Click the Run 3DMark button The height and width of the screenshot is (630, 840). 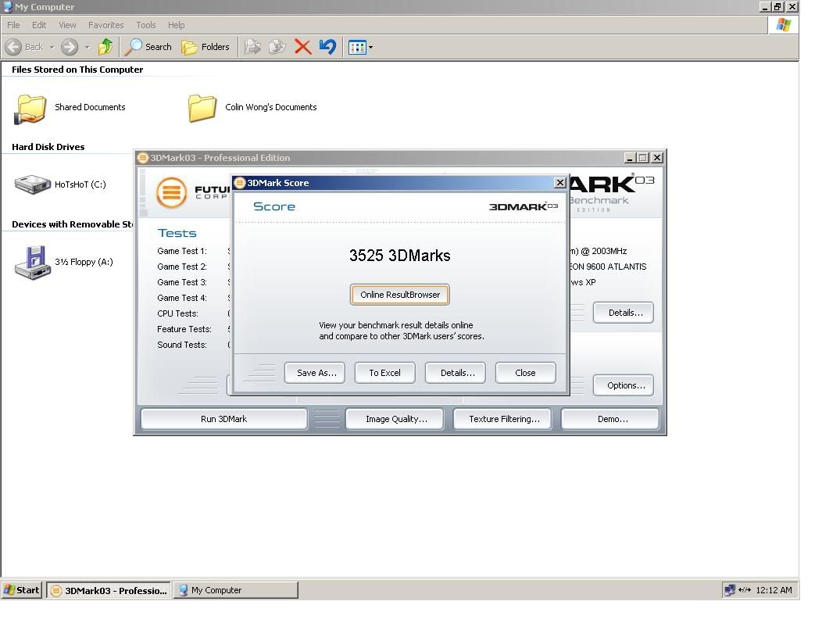(x=224, y=419)
